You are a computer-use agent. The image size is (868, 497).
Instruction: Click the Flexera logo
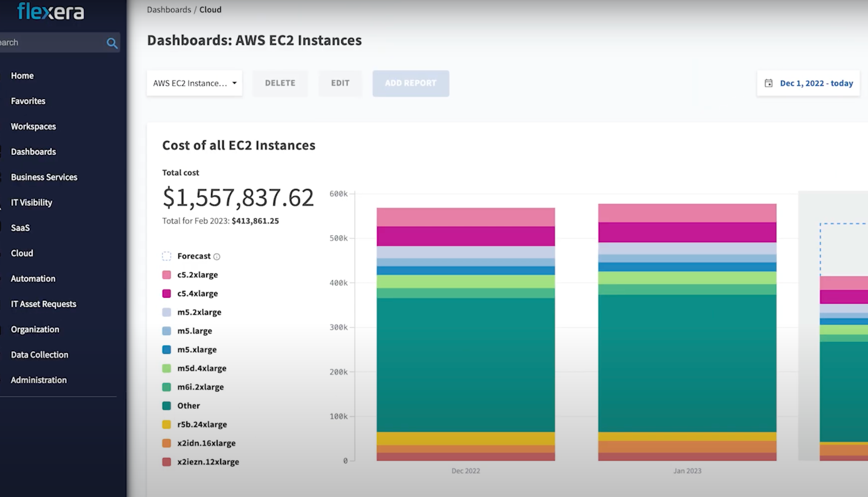tap(50, 11)
